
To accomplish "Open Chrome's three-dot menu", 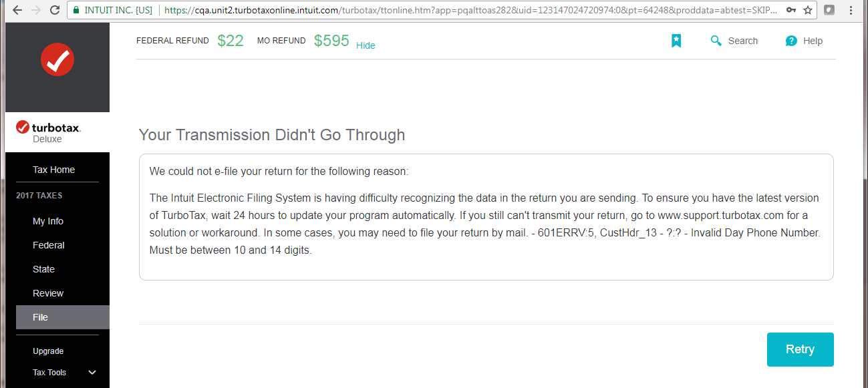I will tap(852, 10).
